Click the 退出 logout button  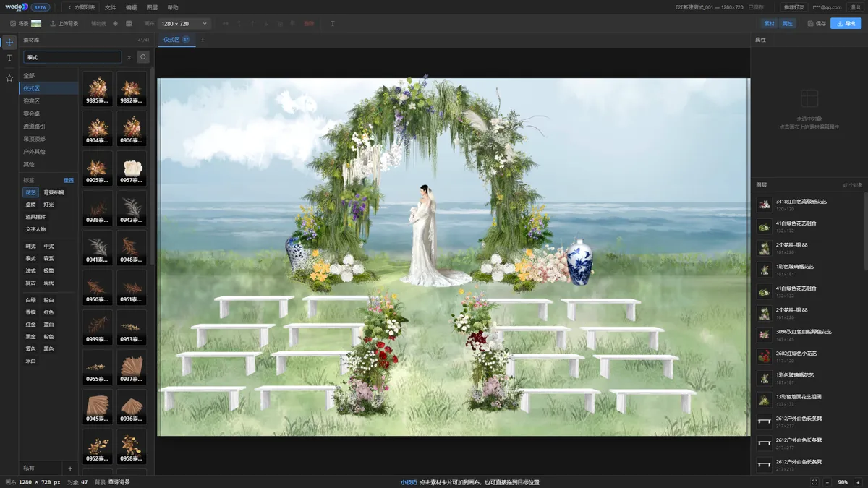(855, 7)
